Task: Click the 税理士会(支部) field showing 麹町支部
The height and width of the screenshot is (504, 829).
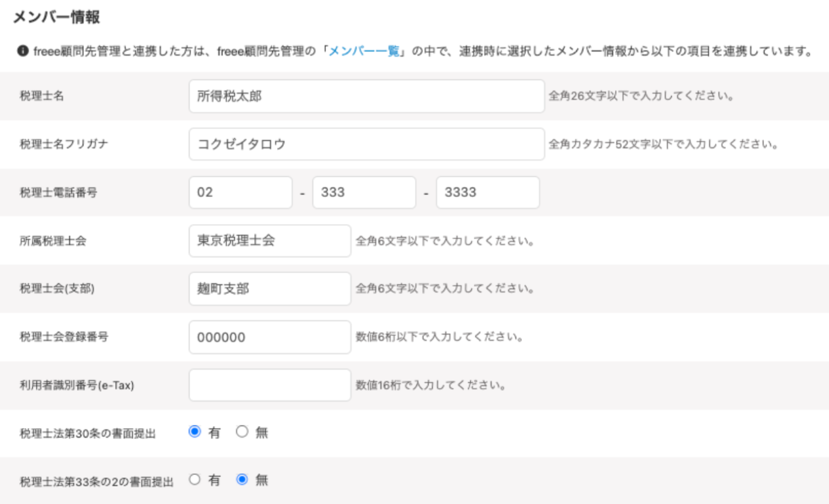Action: pyautogui.click(x=270, y=289)
